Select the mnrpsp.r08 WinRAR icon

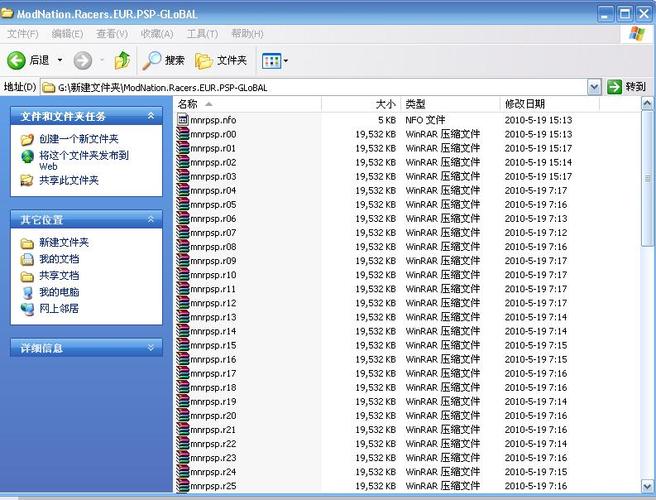coord(182,247)
